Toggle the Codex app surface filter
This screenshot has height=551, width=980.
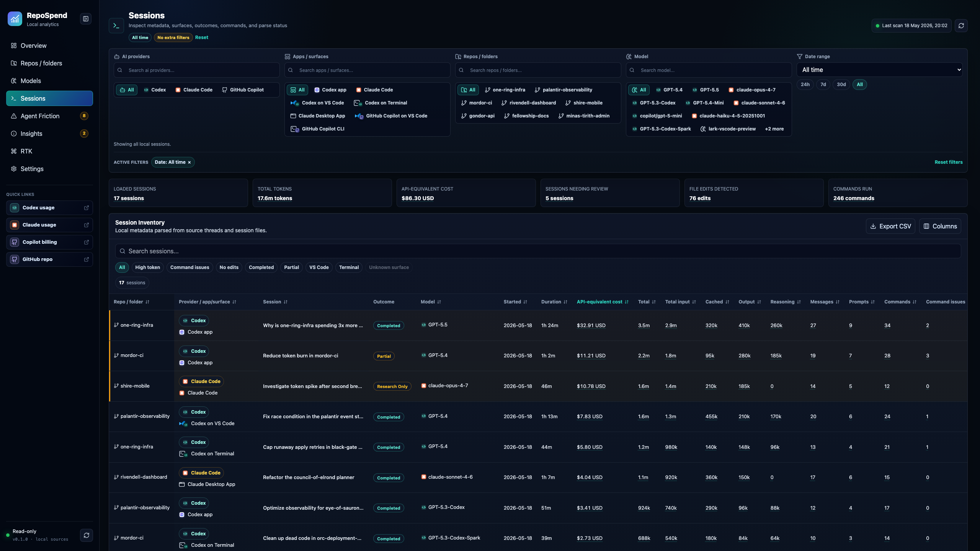[330, 90]
